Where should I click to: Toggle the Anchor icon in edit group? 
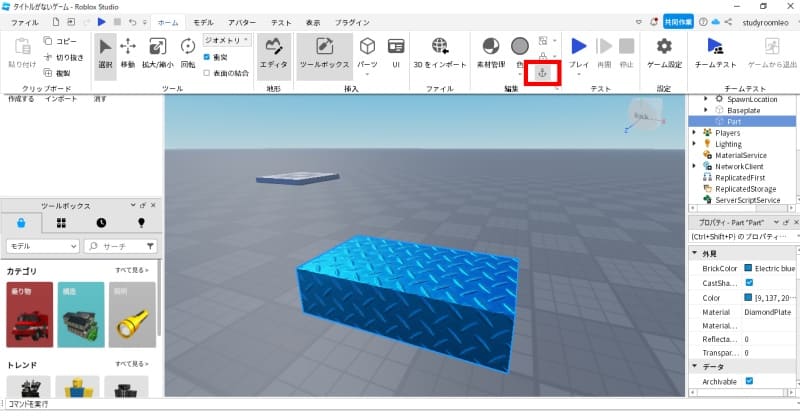(x=542, y=73)
